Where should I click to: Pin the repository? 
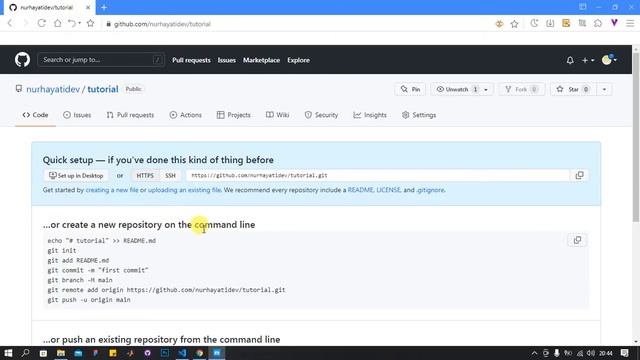(410, 89)
